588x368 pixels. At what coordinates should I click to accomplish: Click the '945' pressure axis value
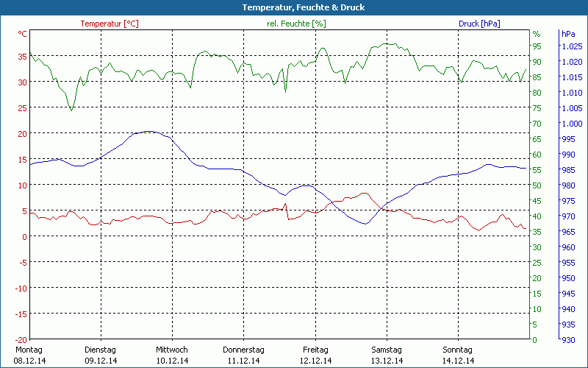[x=568, y=294]
